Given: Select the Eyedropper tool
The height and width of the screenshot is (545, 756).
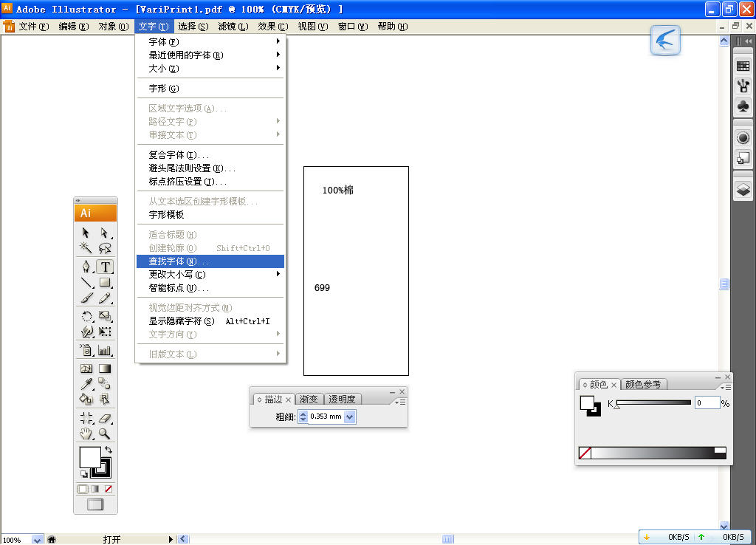Looking at the screenshot, I should 86,384.
